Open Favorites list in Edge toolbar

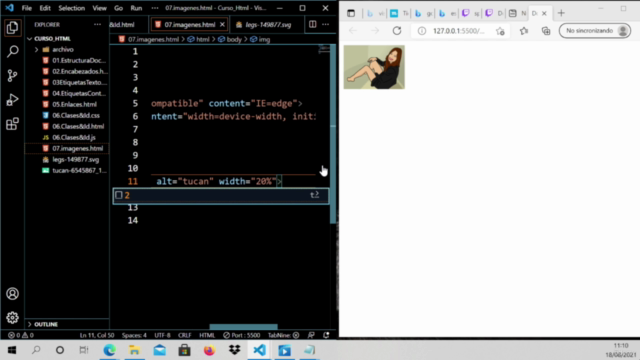tap(524, 31)
